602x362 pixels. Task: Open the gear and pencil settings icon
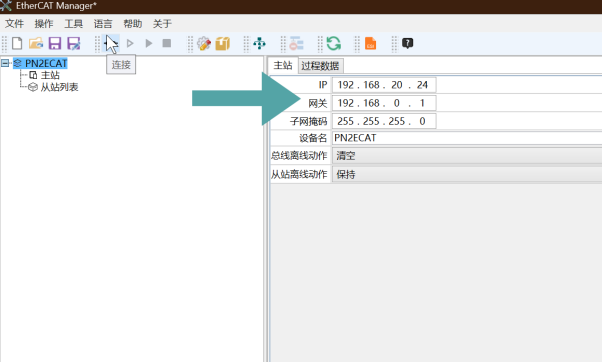click(204, 43)
